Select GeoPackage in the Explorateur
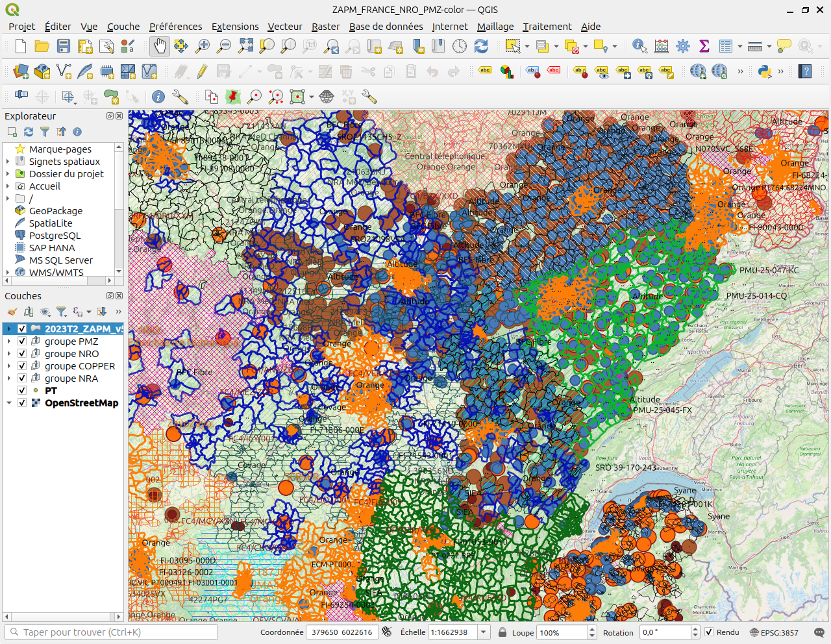 [56, 211]
